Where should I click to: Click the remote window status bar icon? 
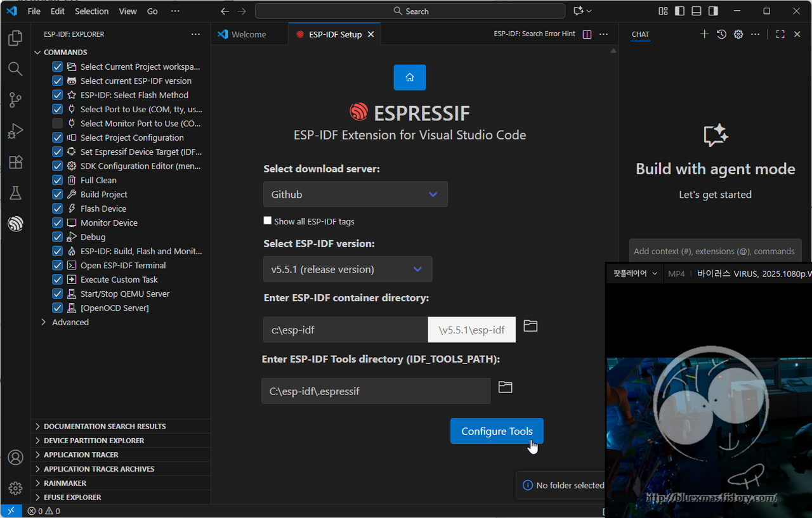[x=10, y=511]
